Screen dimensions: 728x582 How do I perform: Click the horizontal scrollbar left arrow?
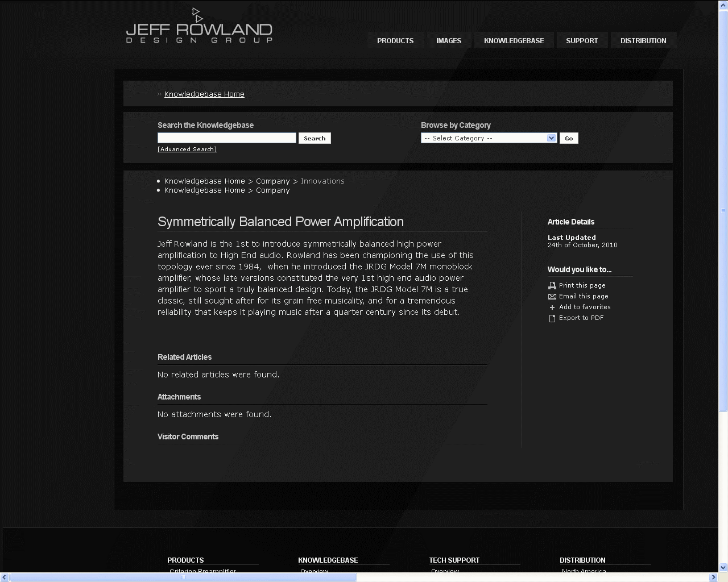(5, 577)
